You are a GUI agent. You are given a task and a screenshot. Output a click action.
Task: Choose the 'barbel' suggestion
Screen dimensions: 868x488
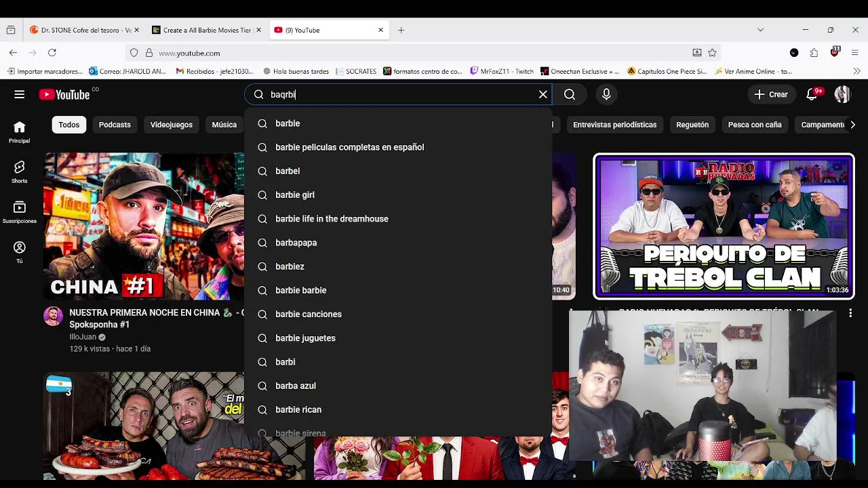coord(398,171)
